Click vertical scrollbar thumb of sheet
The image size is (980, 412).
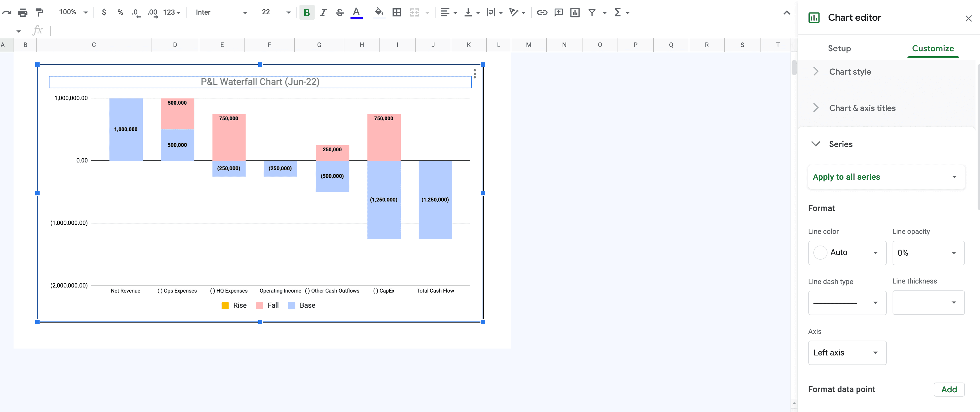pyautogui.click(x=794, y=67)
